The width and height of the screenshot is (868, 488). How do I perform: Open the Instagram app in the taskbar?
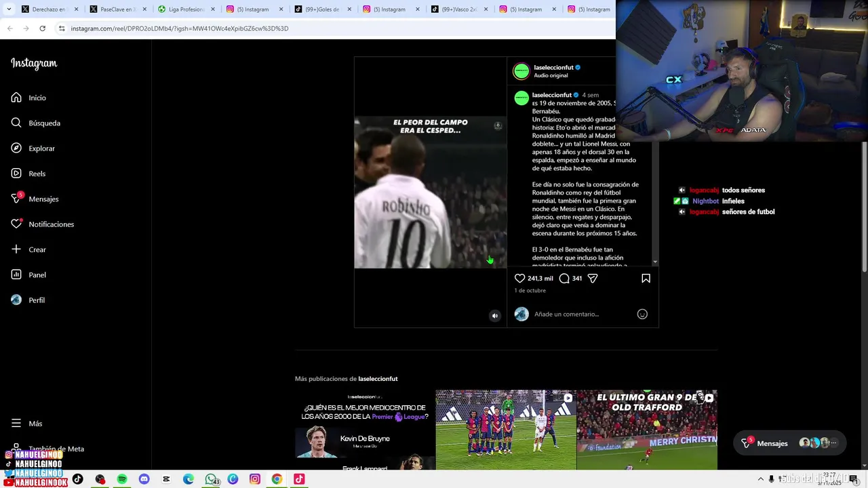tap(255, 479)
